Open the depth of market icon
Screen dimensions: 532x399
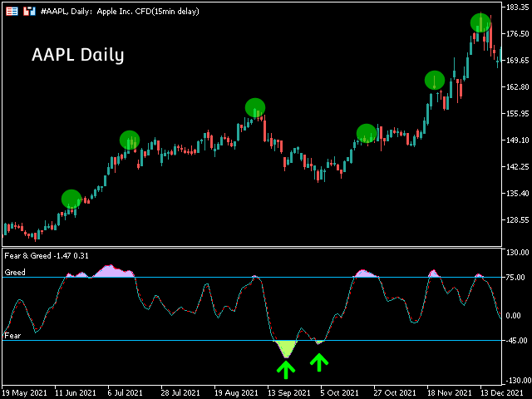pos(30,12)
